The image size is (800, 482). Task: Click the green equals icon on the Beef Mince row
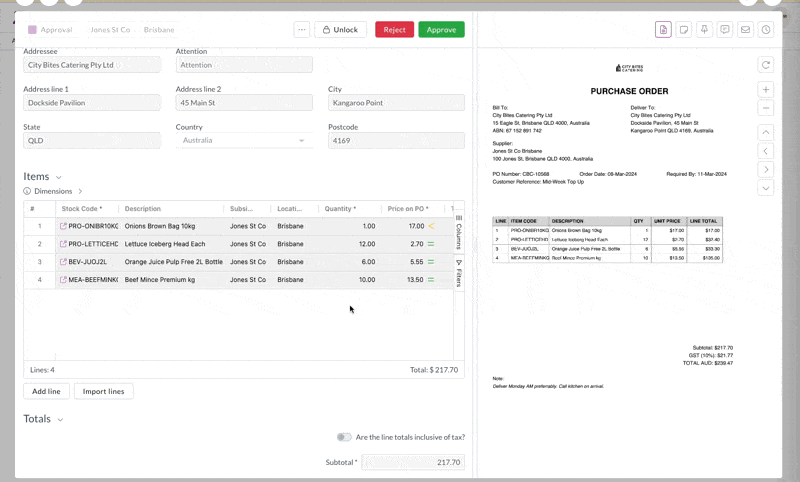(431, 280)
